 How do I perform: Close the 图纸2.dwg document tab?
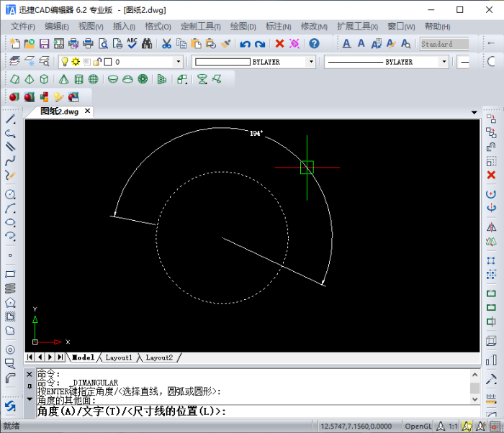[87, 111]
